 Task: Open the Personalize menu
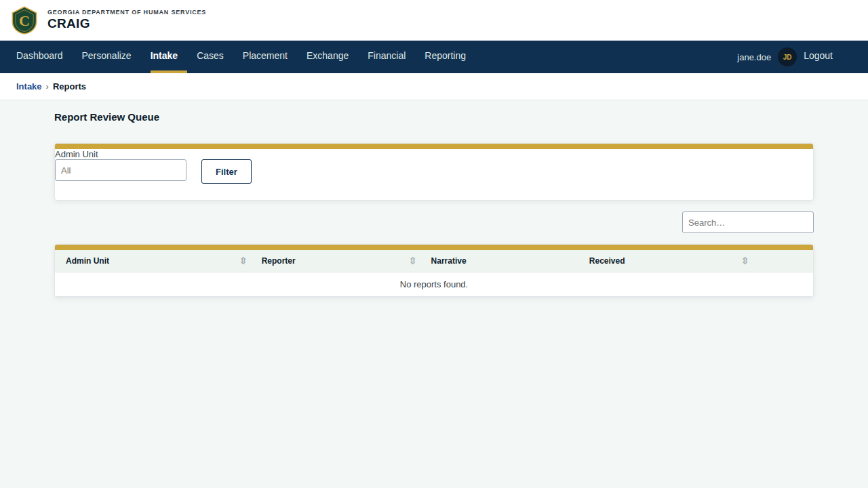pos(106,56)
